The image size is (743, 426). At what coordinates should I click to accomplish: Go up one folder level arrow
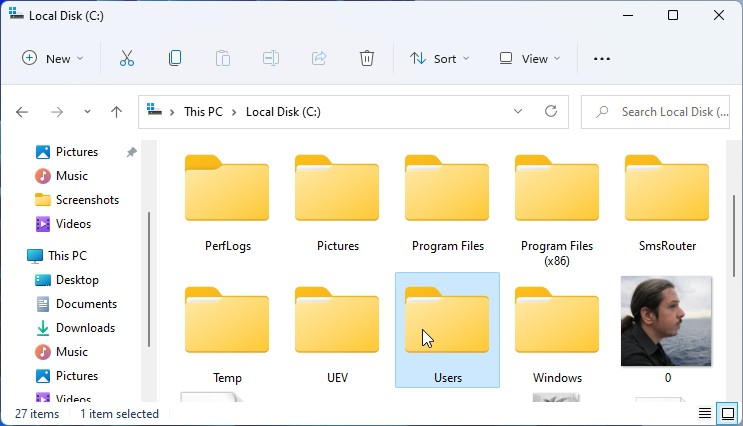coord(116,112)
